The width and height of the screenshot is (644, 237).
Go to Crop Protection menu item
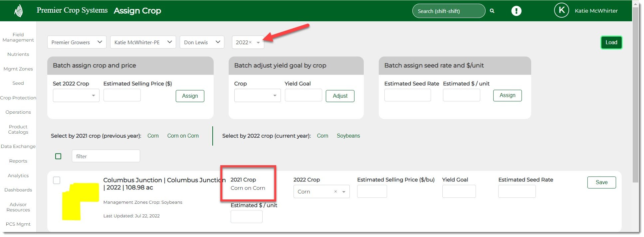pyautogui.click(x=18, y=98)
